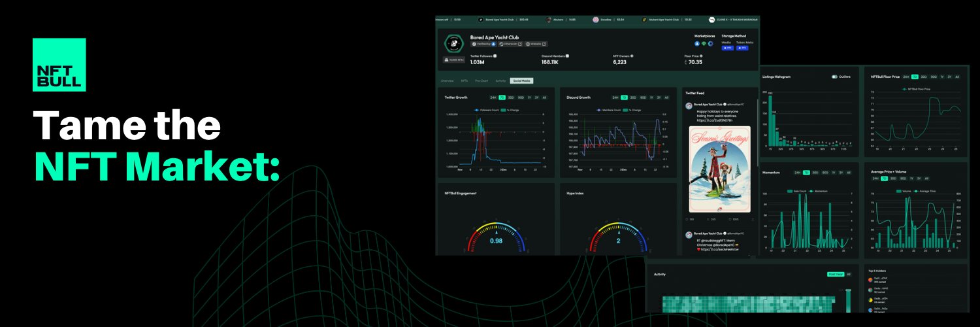Click the 10,000 NFTs badge
Image resolution: width=980 pixels, height=327 pixels.
[x=454, y=60]
